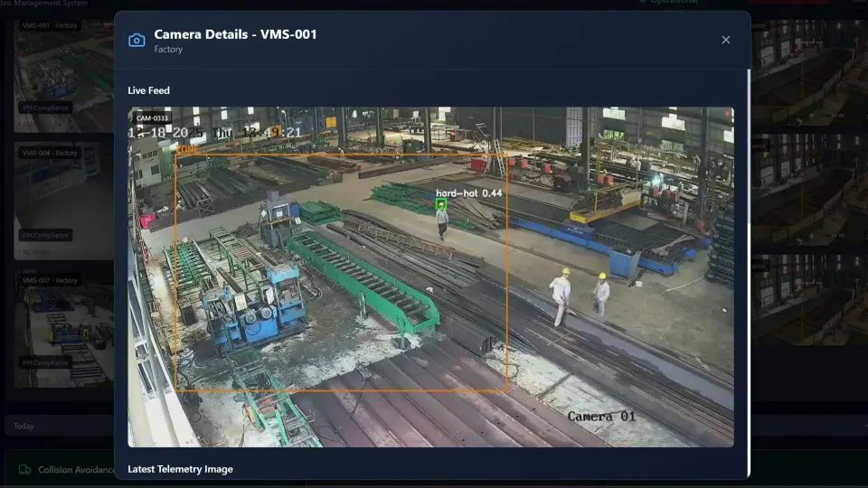This screenshot has width=868, height=488.
Task: Click the CAM-0333 overlay tag
Action: tap(152, 117)
